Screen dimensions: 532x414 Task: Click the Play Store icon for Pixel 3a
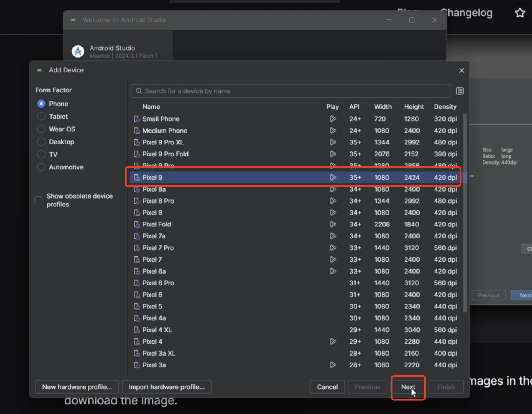click(x=333, y=365)
